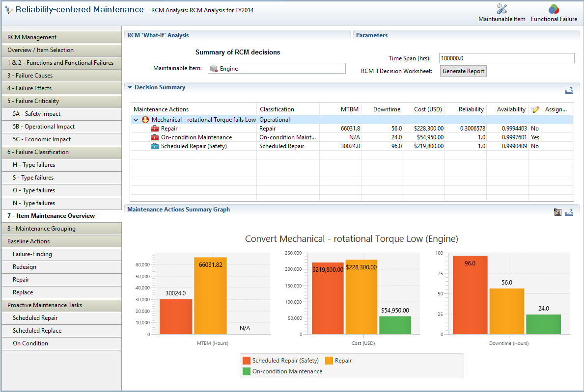This screenshot has height=392, width=584.
Task: Select 5B - Operational Impact
Action: (x=62, y=127)
